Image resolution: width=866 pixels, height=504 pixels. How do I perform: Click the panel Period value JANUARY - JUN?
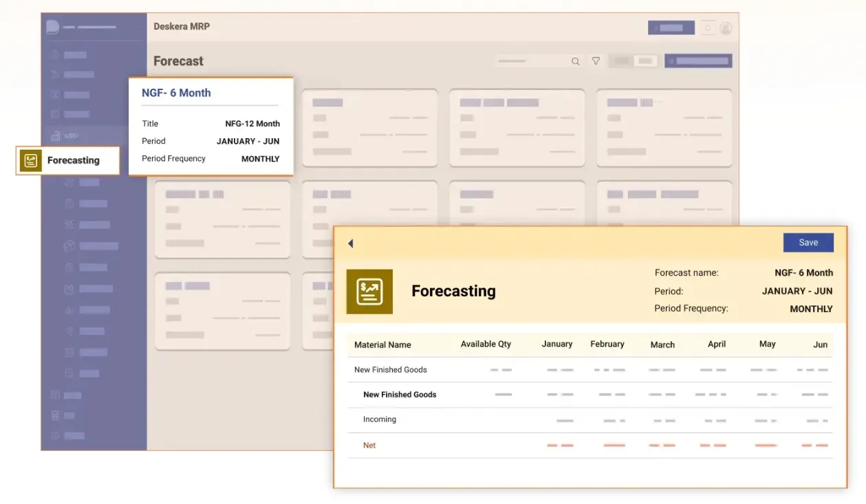797,291
